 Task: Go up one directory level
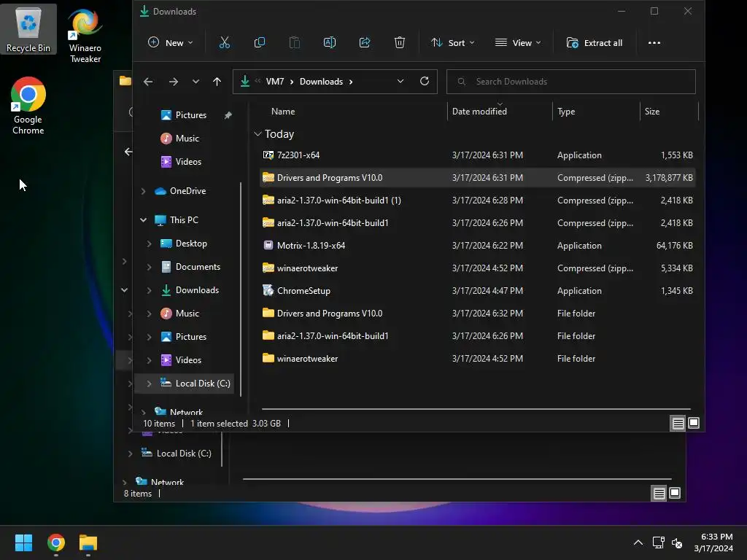tap(217, 82)
